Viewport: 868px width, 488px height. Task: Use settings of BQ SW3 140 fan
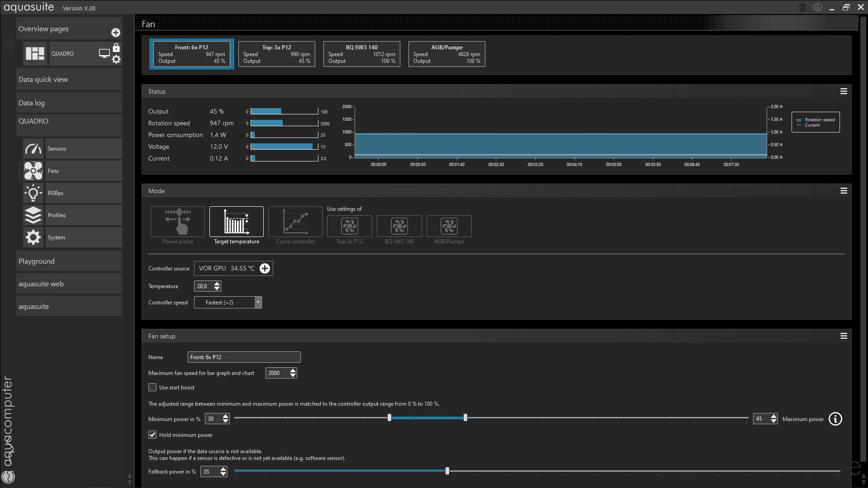tap(399, 226)
